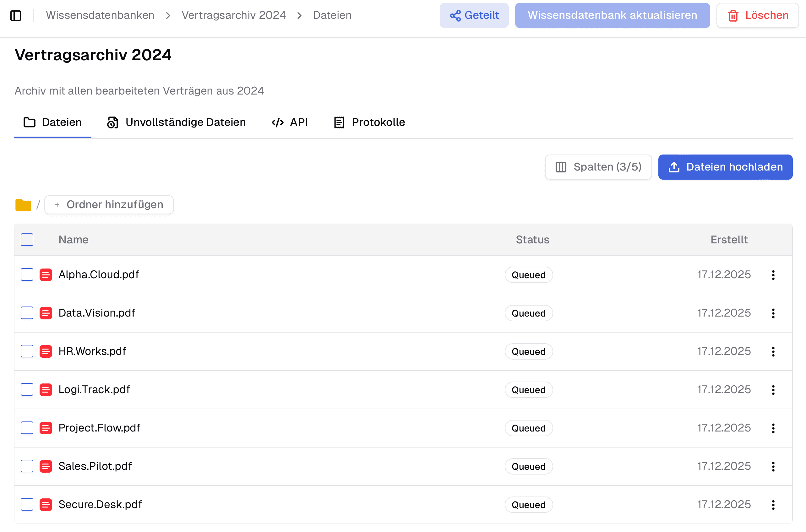This screenshot has height=532, width=806.
Task: Select the Project.Flow.pdf checkbox
Action: [x=27, y=428]
